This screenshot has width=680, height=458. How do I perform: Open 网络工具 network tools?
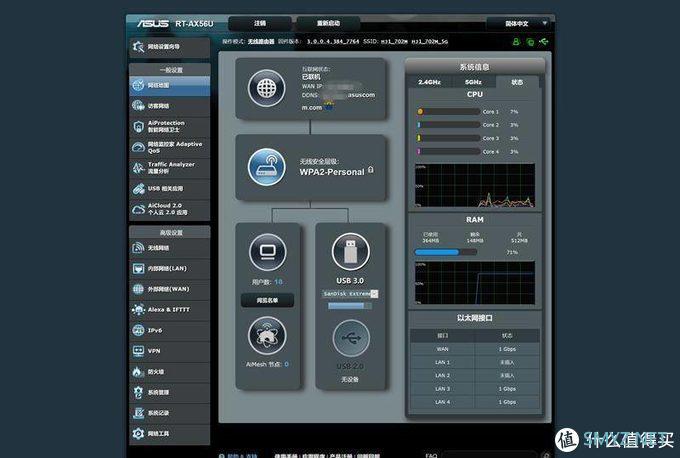(170, 433)
